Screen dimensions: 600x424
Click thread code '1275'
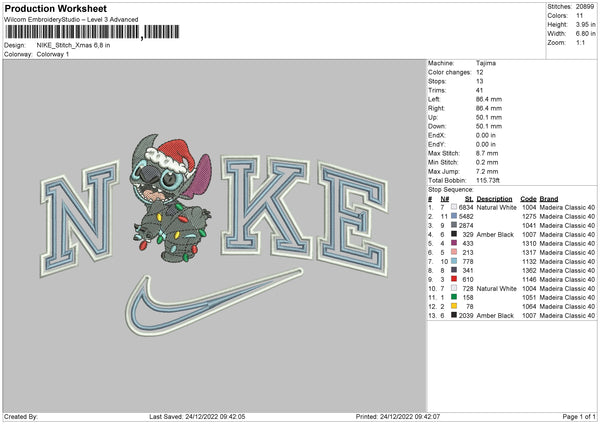[529, 217]
